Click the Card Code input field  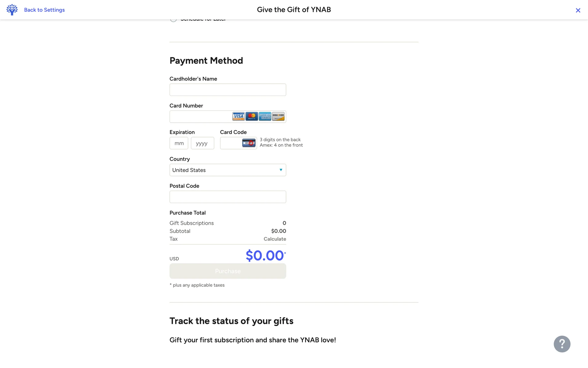pos(231,143)
